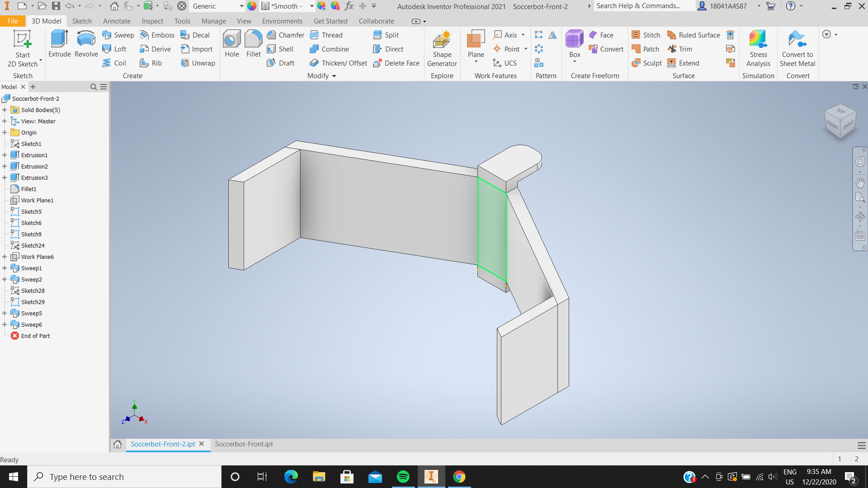868x488 pixels.
Task: Open the Plane dropdown arrow
Action: (476, 61)
